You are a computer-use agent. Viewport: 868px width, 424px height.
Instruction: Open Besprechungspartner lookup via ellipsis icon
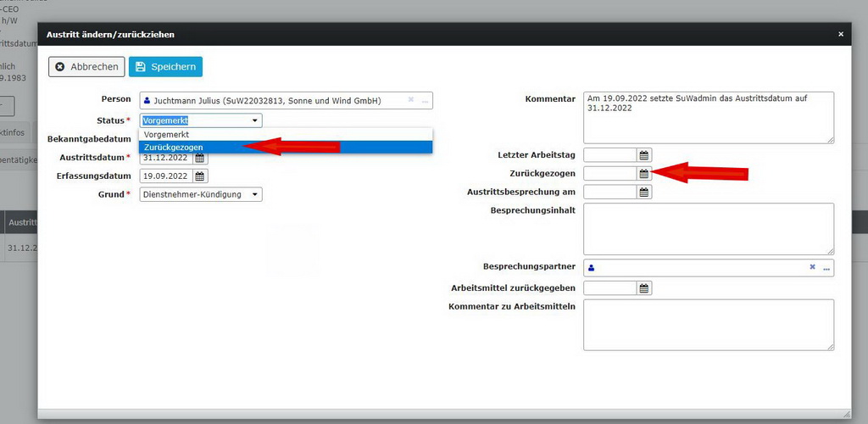click(826, 268)
